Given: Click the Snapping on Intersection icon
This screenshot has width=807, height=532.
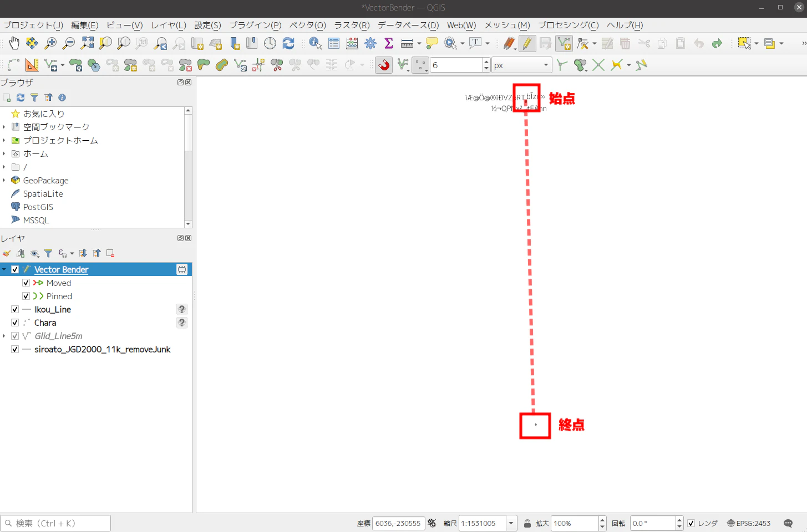Looking at the screenshot, I should click(x=598, y=65).
